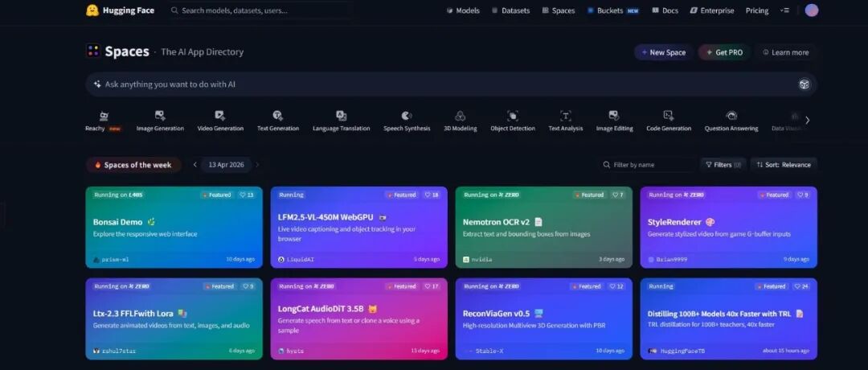Viewport: 868px width, 370px height.
Task: Select the Image Editing category icon
Action: click(614, 115)
